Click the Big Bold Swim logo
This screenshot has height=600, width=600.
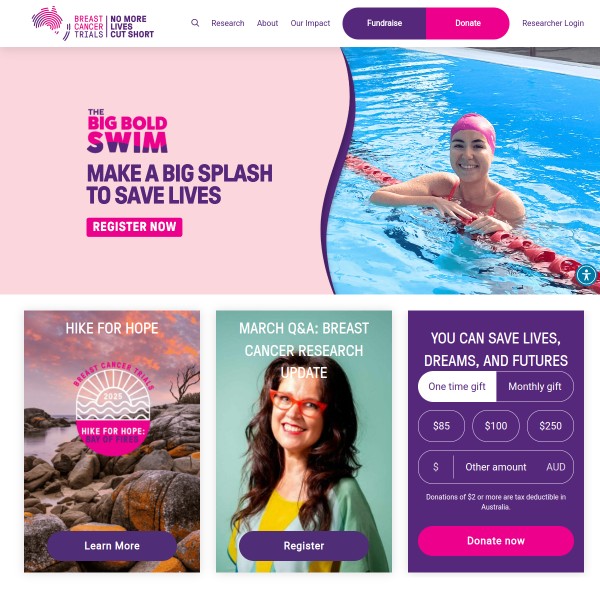click(127, 131)
